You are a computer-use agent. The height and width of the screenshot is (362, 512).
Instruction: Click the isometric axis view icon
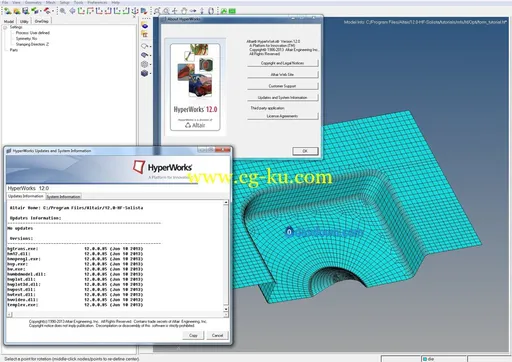(x=135, y=11)
